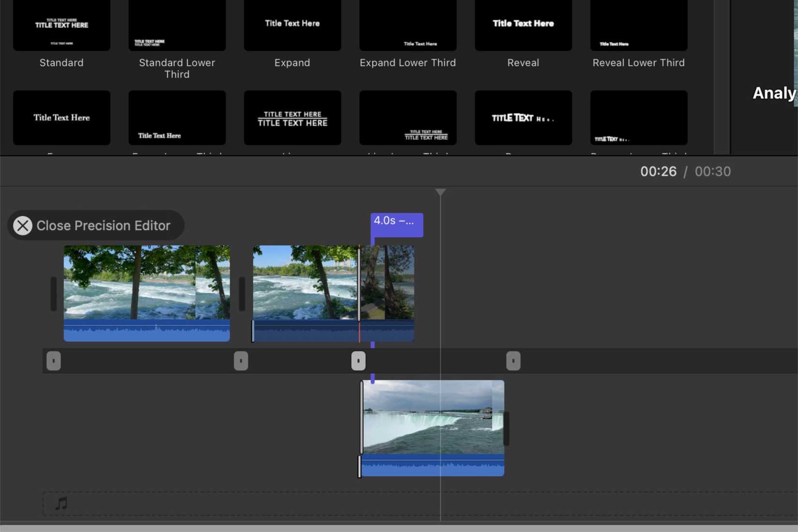798x532 pixels.
Task: Click the music note icon in background music well
Action: tap(60, 503)
